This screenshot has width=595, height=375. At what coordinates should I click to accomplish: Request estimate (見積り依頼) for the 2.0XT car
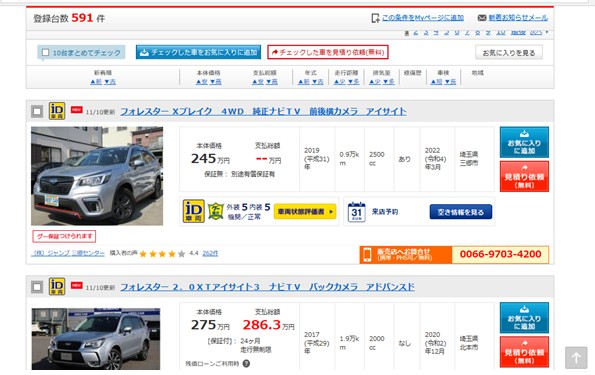tap(524, 352)
